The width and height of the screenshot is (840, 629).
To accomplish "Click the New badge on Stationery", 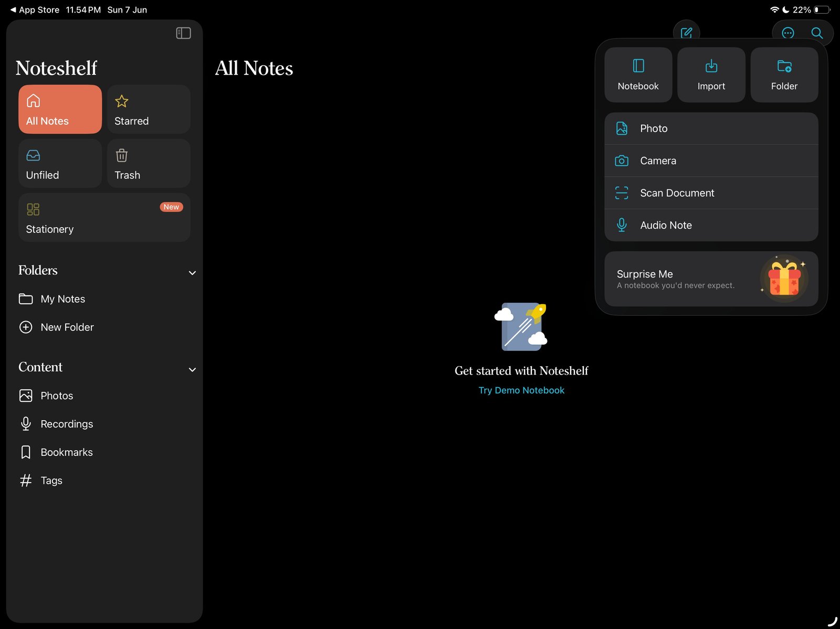I will (171, 207).
